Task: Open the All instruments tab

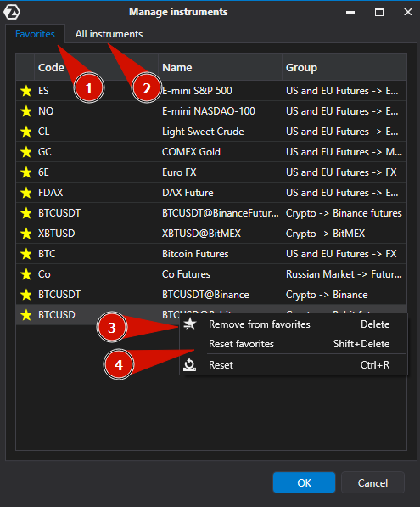Action: click(109, 34)
